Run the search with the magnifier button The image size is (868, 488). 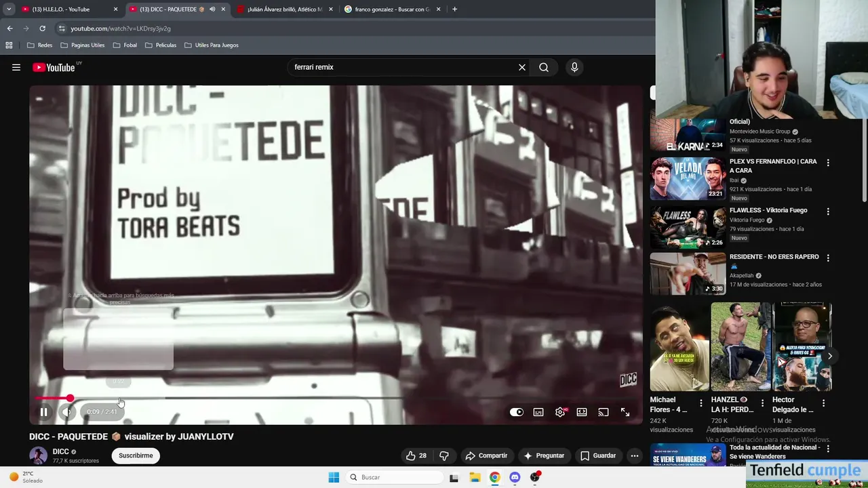coord(544,67)
